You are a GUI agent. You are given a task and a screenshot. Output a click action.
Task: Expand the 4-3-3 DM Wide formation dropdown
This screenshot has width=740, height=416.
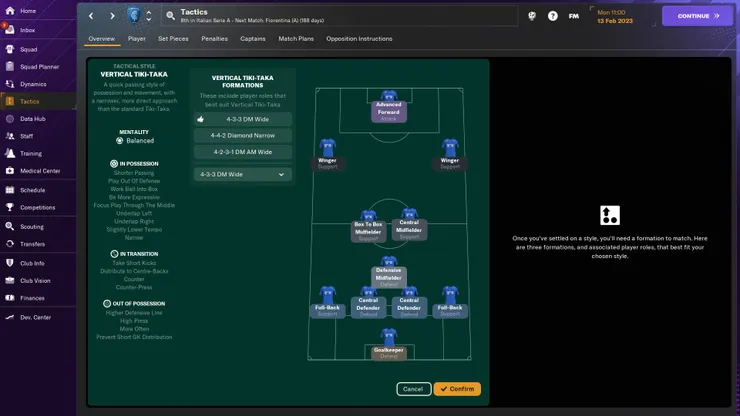point(243,174)
